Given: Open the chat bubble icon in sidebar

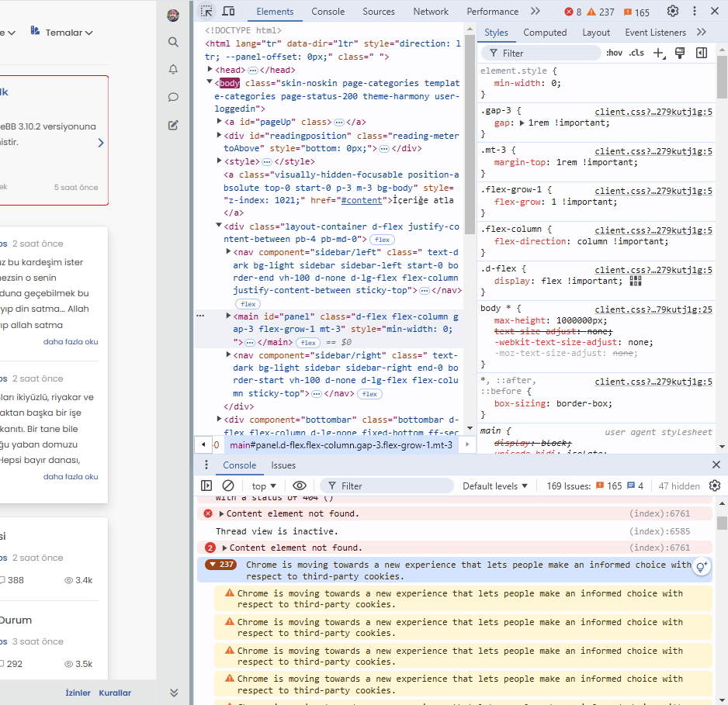Looking at the screenshot, I should 173,97.
